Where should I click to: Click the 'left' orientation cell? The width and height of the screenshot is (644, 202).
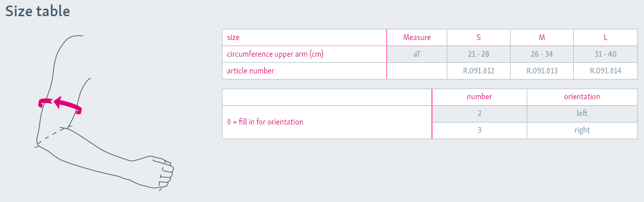[x=582, y=113]
